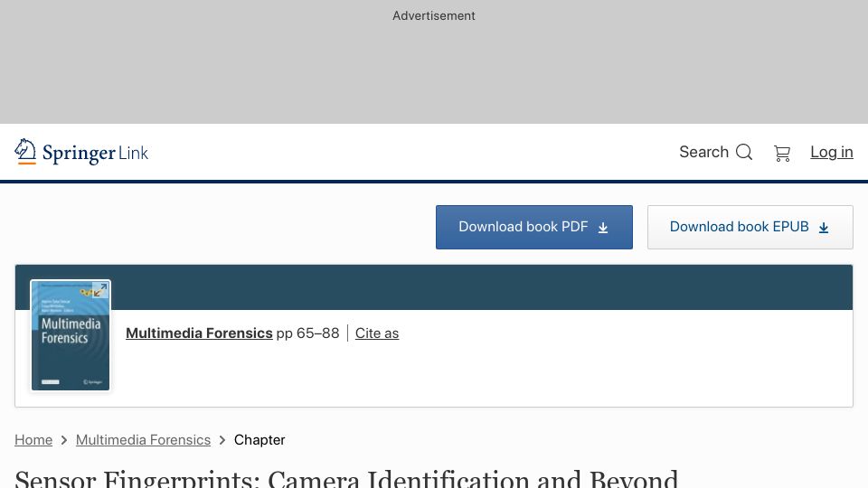Open the bold Multimedia Forensics book title link
This screenshot has height=488, width=868.
tap(199, 333)
